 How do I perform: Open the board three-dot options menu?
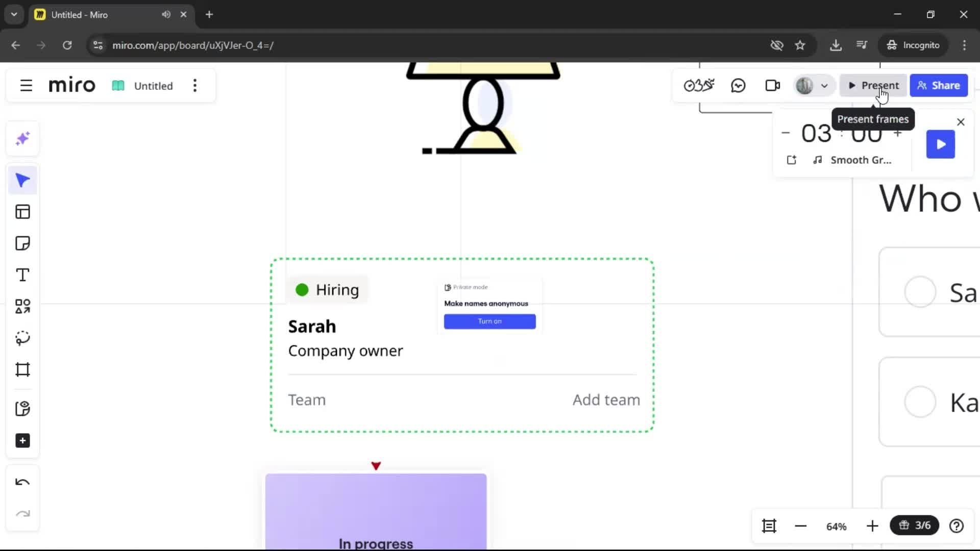pos(195,86)
